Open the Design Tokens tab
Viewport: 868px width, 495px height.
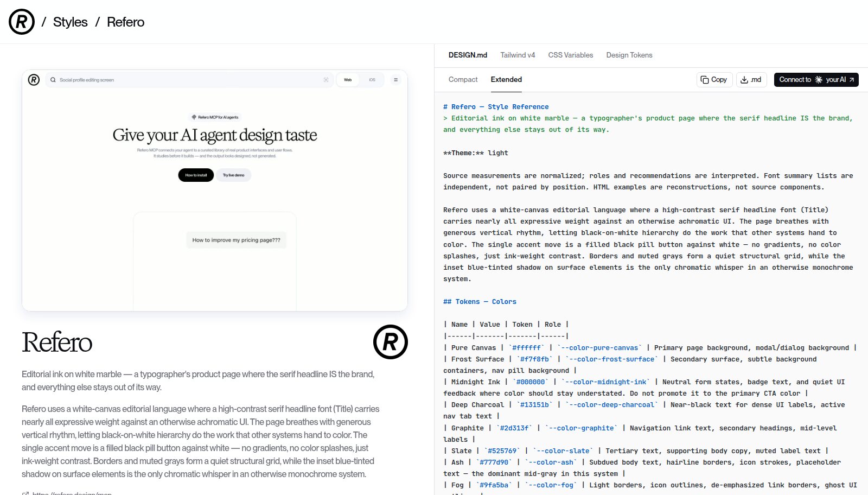pyautogui.click(x=629, y=55)
